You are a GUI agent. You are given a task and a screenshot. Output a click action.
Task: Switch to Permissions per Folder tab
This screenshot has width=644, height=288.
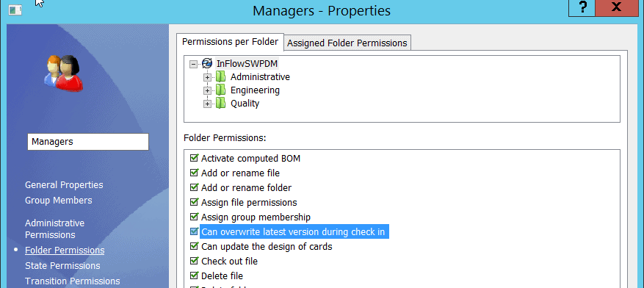tap(230, 41)
